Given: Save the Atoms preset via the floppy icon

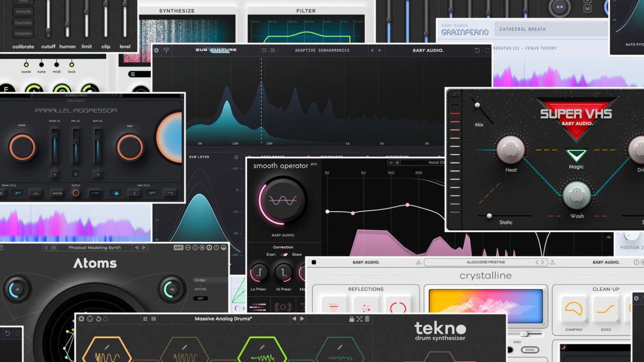Looking at the screenshot, I should click(x=54, y=248).
